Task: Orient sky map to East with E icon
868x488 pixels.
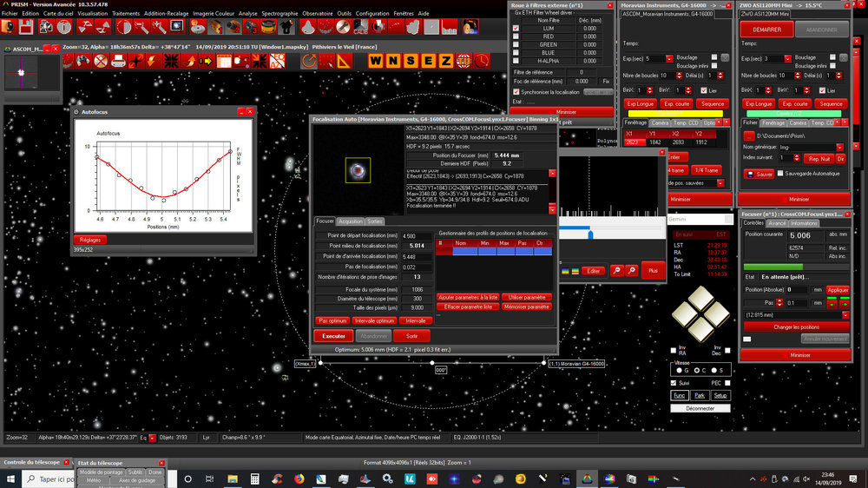Action: point(429,61)
